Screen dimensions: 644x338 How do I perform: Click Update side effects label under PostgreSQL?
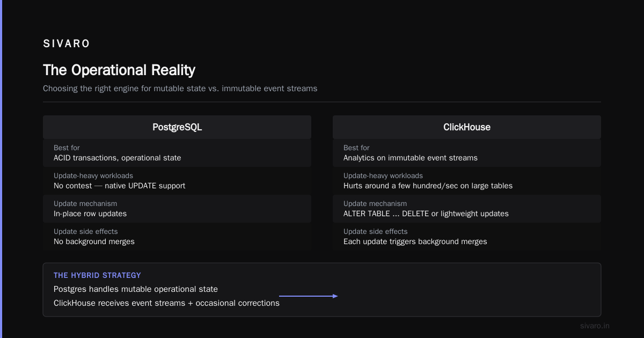86,231
